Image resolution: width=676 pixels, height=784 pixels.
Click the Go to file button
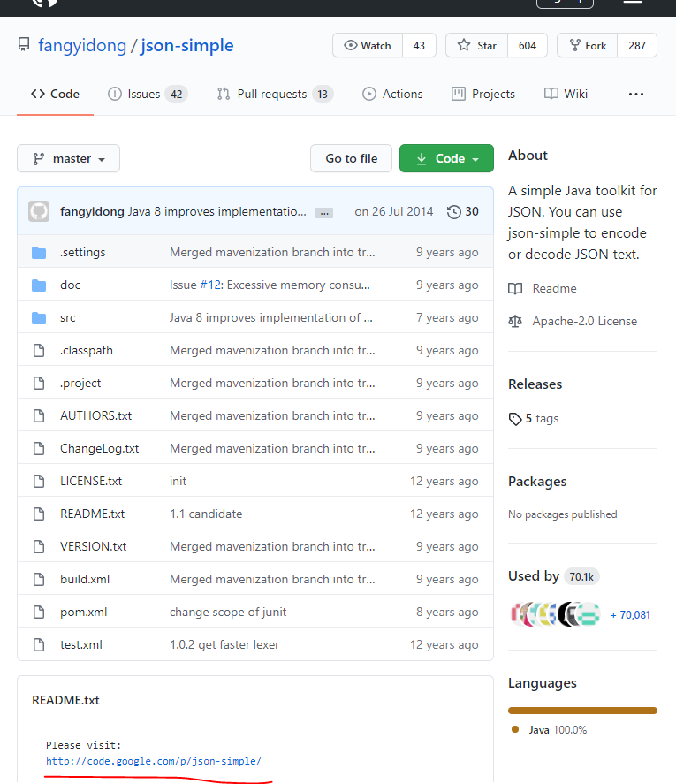[x=351, y=158]
